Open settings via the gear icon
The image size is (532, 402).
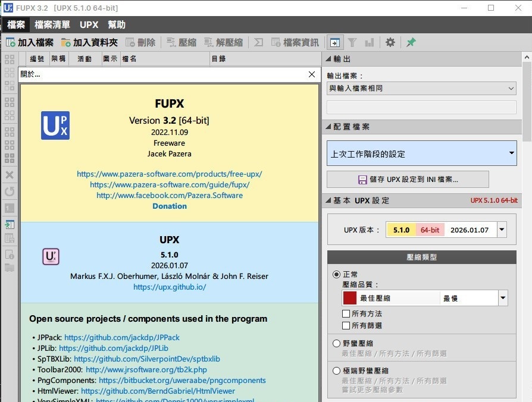(x=390, y=42)
